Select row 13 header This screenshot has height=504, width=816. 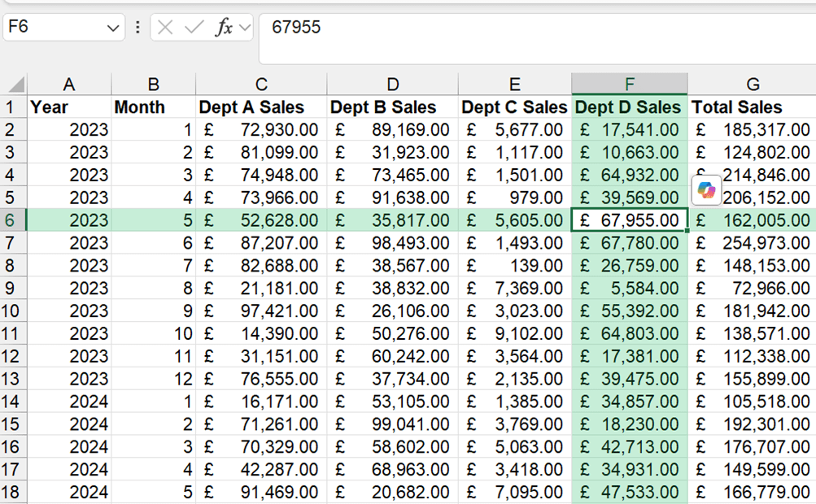(11, 380)
